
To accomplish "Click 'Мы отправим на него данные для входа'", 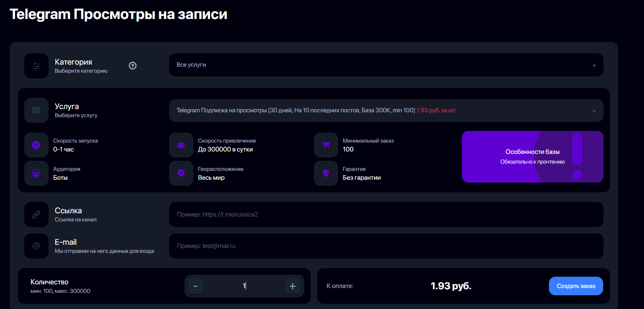I will pyautogui.click(x=104, y=251).
